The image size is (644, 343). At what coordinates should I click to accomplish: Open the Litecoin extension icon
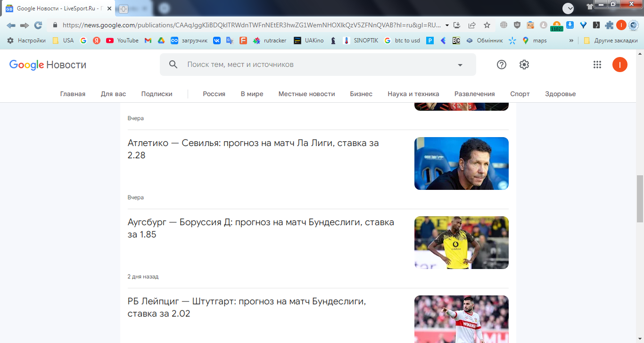click(x=544, y=25)
